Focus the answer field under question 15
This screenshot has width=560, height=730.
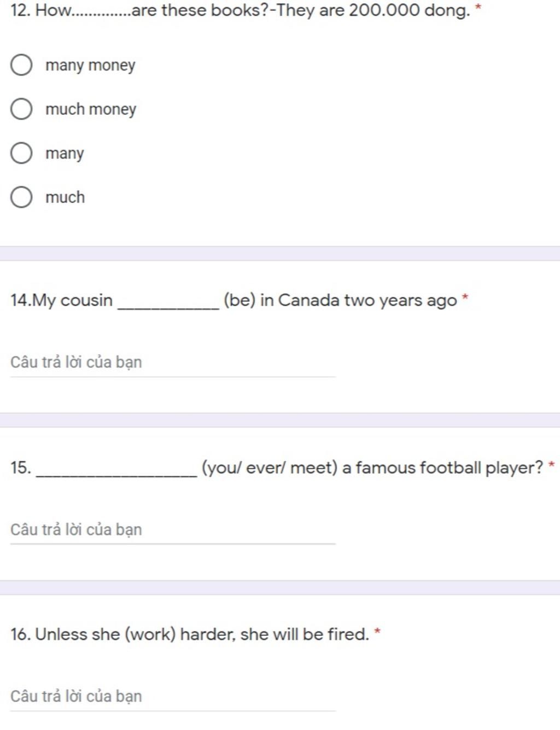[173, 530]
